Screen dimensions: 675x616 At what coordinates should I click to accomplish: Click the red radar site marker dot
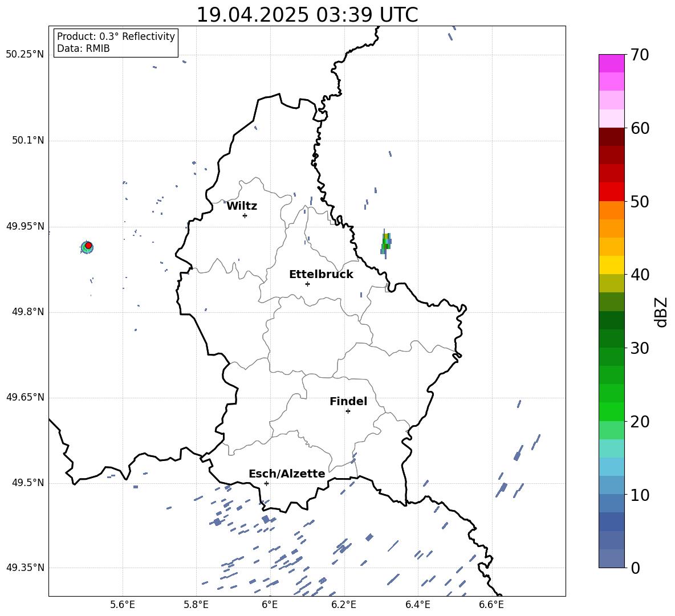coord(88,245)
